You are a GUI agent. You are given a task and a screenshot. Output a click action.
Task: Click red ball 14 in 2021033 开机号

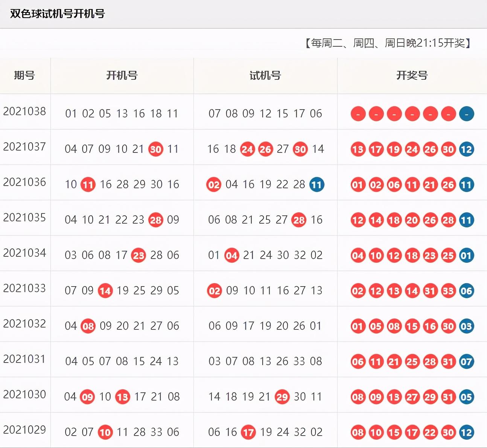click(x=105, y=291)
